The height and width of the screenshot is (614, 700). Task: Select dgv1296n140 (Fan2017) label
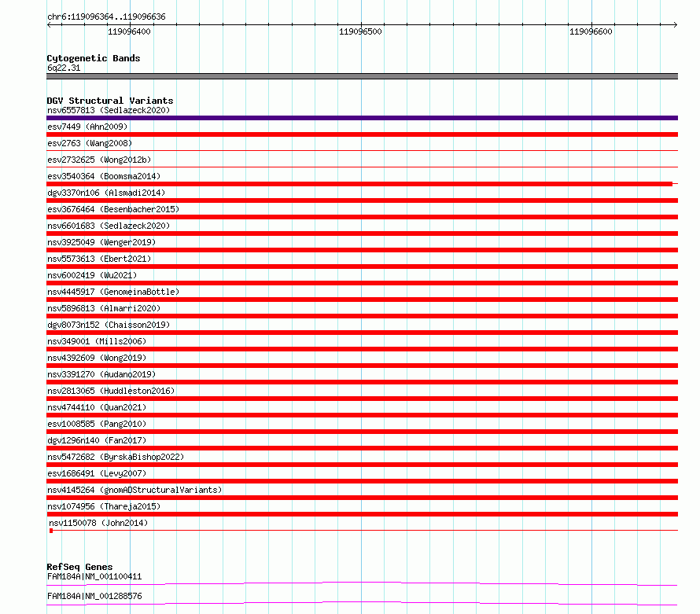point(97,440)
